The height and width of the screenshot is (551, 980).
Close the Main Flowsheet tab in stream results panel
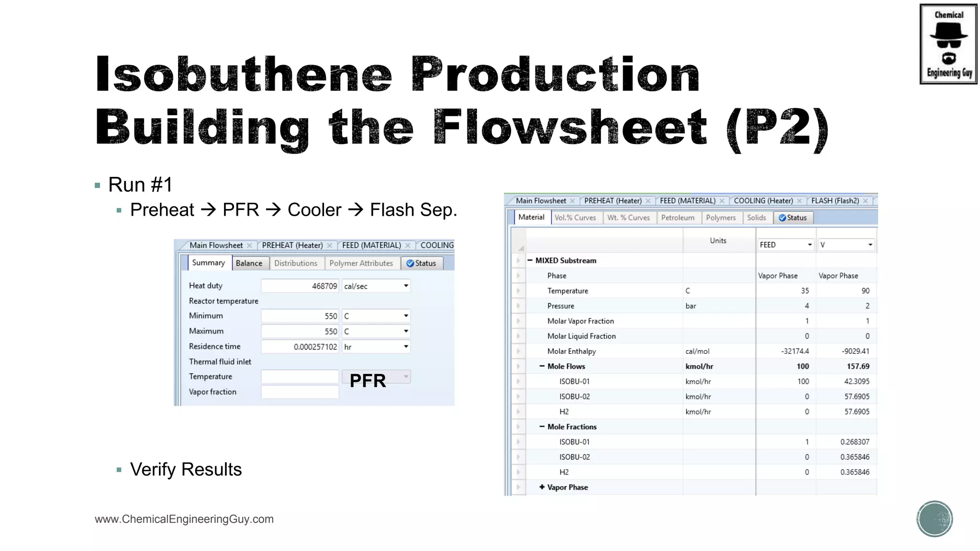[x=572, y=201]
